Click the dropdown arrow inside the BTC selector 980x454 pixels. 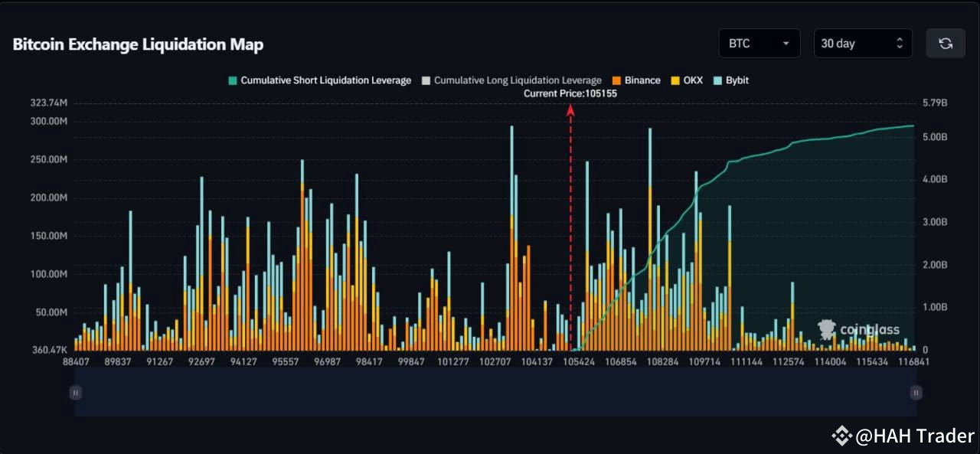786,44
